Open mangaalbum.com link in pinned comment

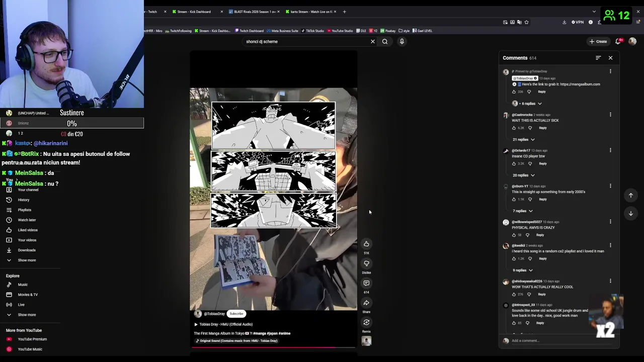(x=580, y=84)
